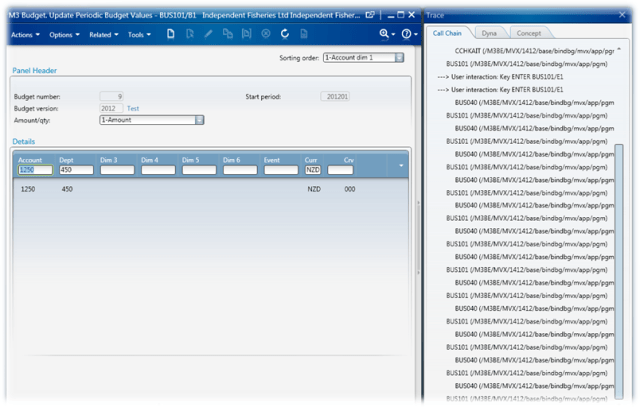Click the pencil Change icon

[x=209, y=34]
